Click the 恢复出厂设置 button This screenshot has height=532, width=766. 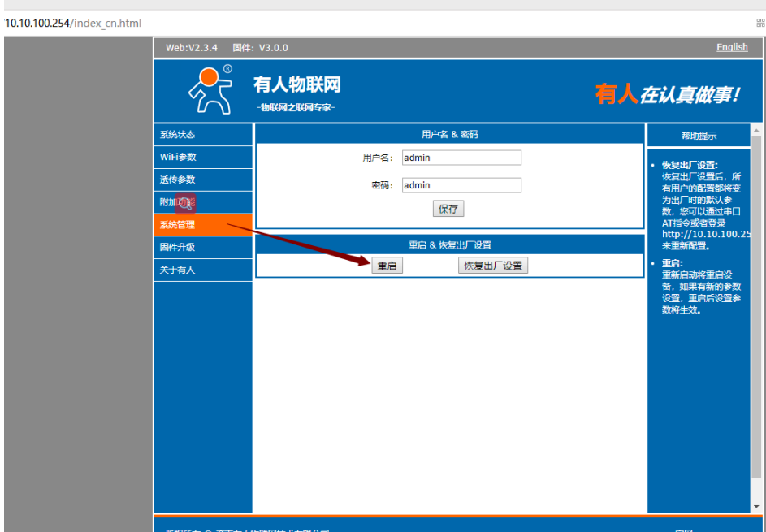[493, 266]
